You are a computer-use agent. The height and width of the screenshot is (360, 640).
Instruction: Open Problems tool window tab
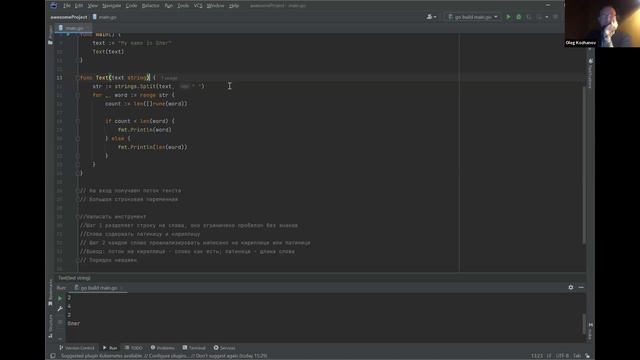(163, 348)
